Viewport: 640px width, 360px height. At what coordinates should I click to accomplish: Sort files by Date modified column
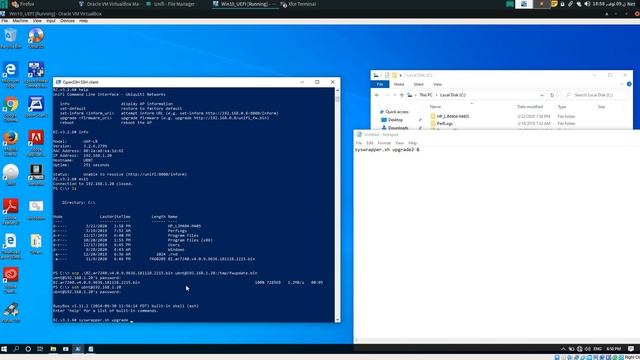[530, 107]
